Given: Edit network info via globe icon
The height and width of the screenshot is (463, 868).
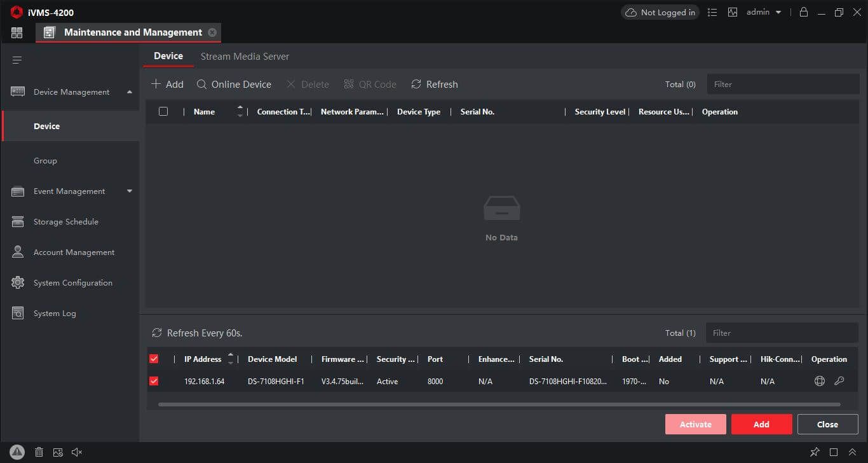Looking at the screenshot, I should tap(820, 382).
